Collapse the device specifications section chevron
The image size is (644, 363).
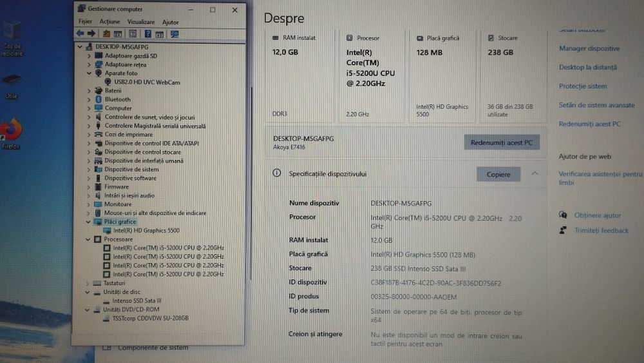point(535,173)
